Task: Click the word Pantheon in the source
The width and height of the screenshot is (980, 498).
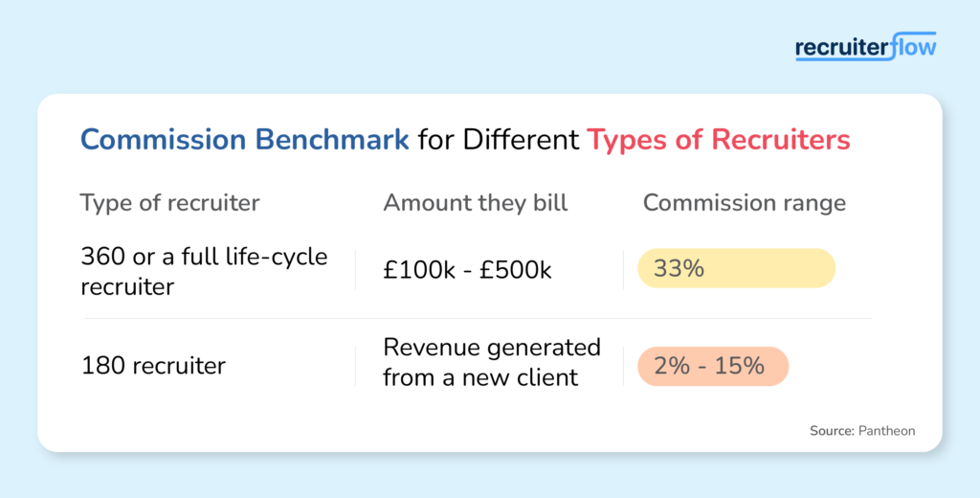Action: (x=887, y=431)
